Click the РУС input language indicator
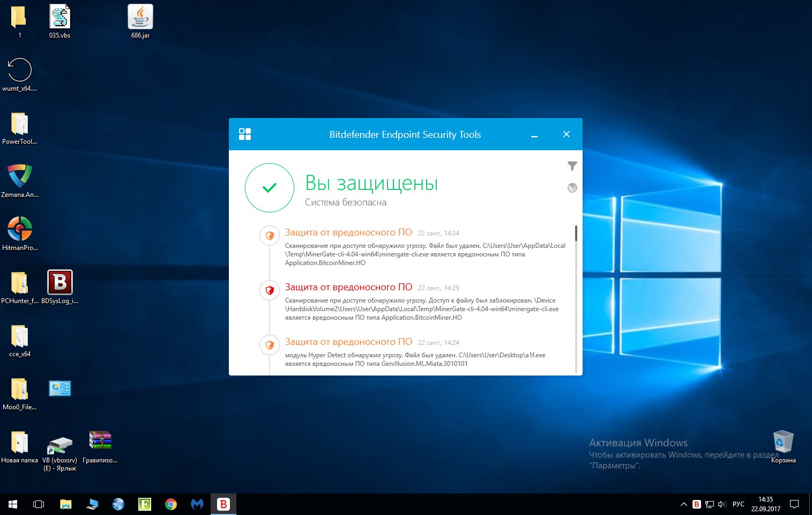Viewport: 812px width, 515px height. click(x=738, y=504)
